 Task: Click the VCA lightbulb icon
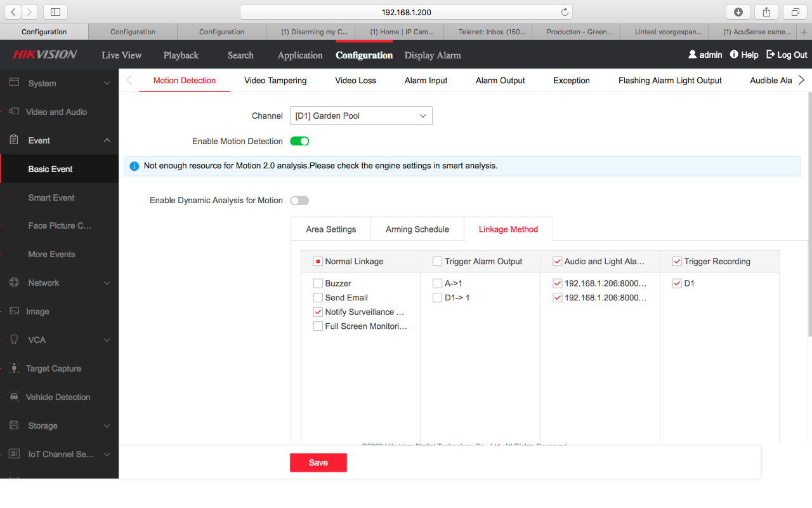(x=14, y=340)
